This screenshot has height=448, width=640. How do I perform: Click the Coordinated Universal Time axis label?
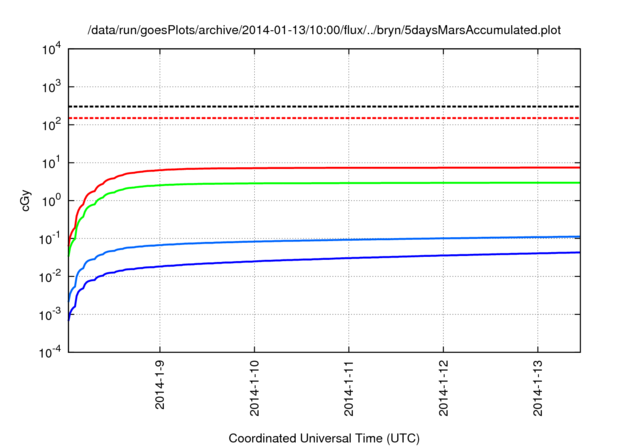click(324, 438)
